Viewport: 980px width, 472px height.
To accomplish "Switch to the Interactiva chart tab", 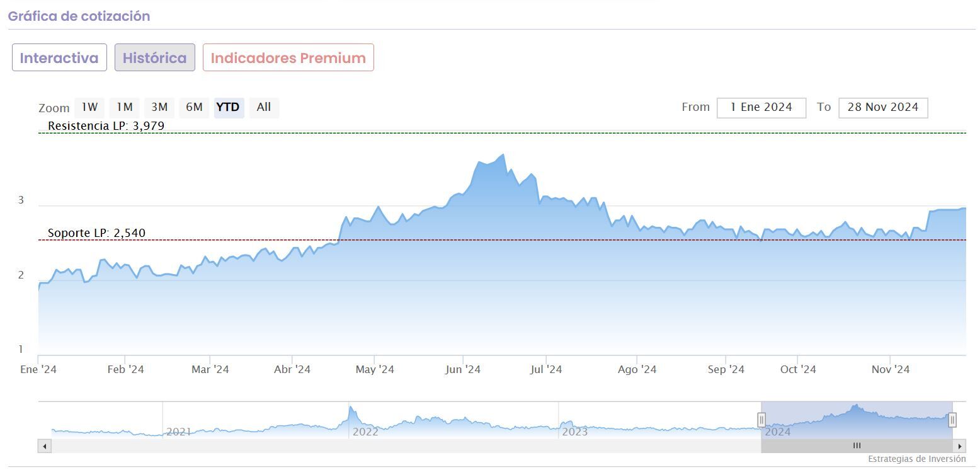I will (59, 58).
